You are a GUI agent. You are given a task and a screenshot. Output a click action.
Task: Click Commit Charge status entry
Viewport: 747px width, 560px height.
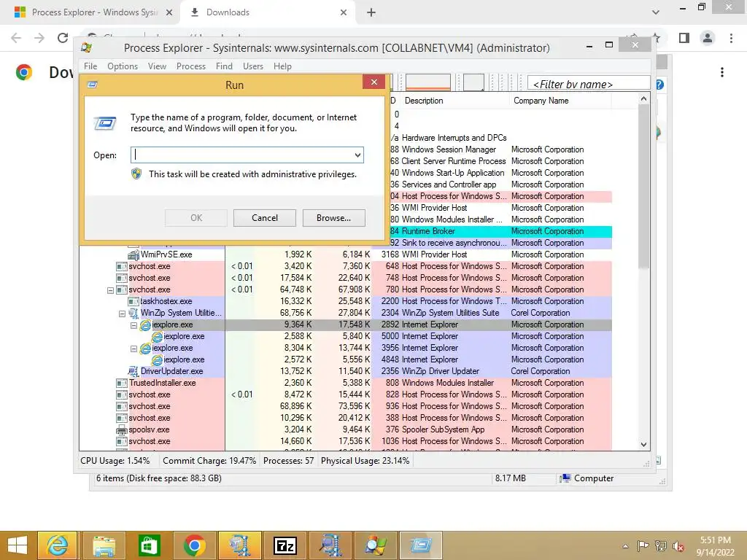209,461
